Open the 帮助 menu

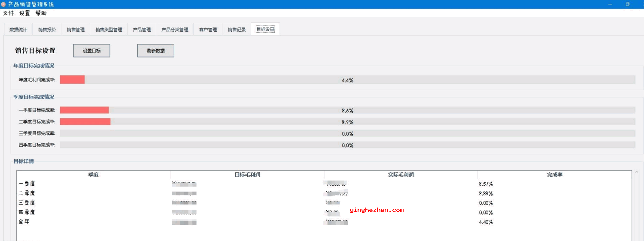point(41,13)
